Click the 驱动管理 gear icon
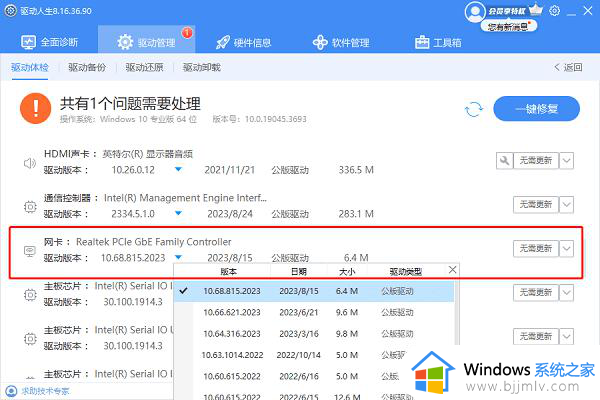The height and width of the screenshot is (400, 600). point(125,42)
